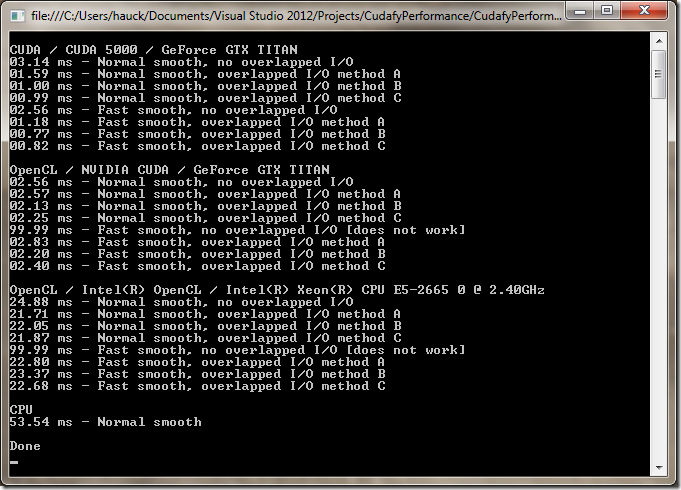The width and height of the screenshot is (681, 490).
Task: Close the CudafyPerformance console window
Action: pos(644,10)
